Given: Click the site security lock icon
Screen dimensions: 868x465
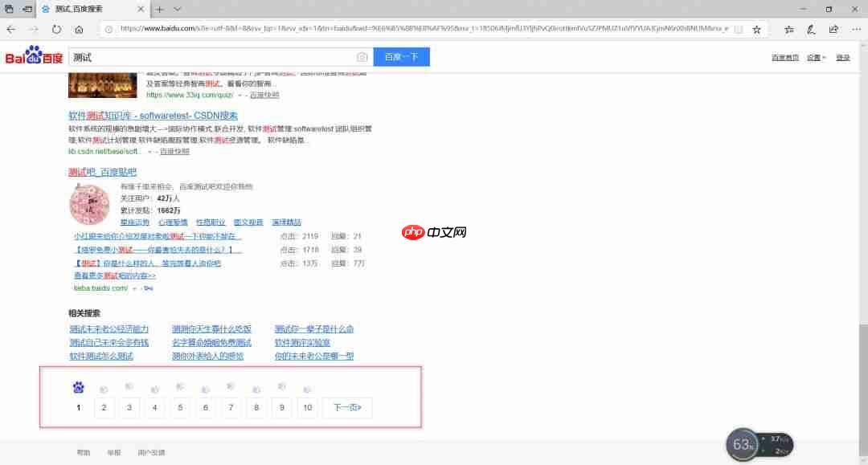Looking at the screenshot, I should pos(108,27).
